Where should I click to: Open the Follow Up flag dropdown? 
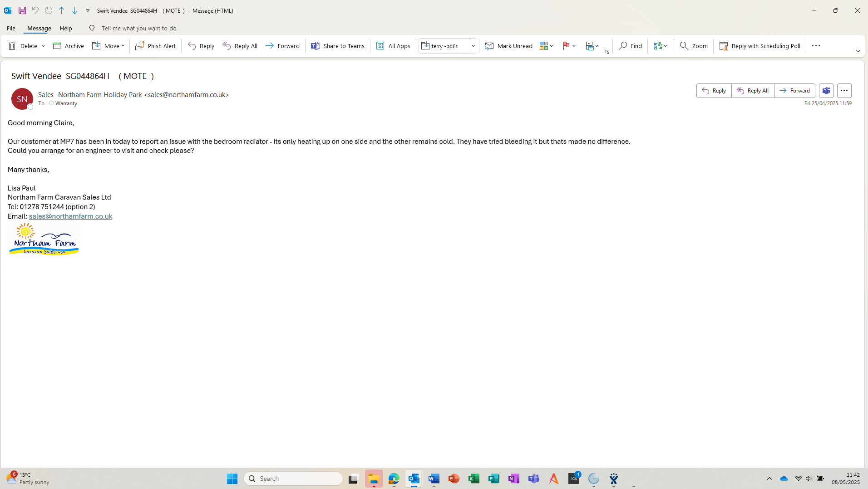[x=569, y=46]
